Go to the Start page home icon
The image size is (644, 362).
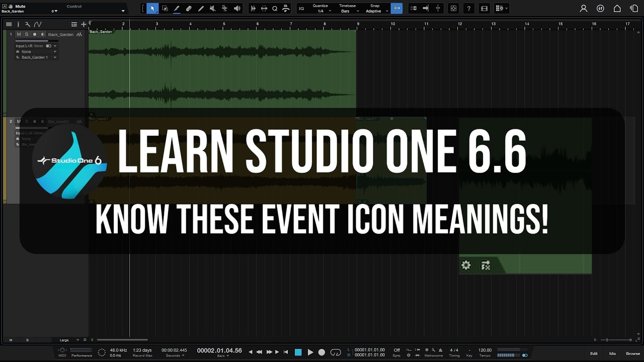click(617, 9)
